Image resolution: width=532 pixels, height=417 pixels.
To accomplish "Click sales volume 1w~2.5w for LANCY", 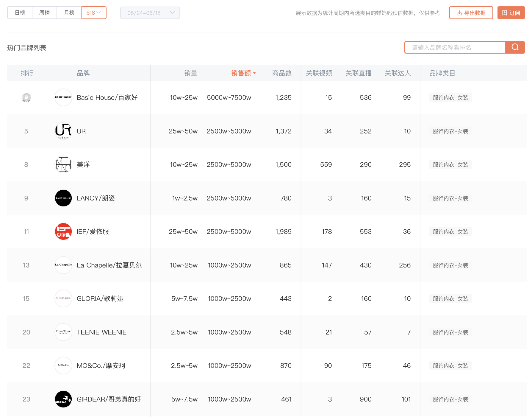I will (x=185, y=198).
